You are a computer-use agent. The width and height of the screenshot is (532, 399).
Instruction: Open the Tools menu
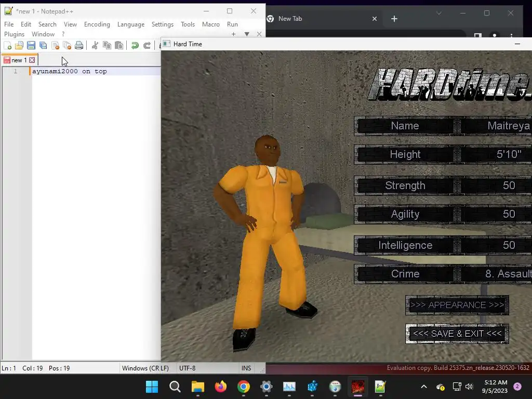pos(188,24)
